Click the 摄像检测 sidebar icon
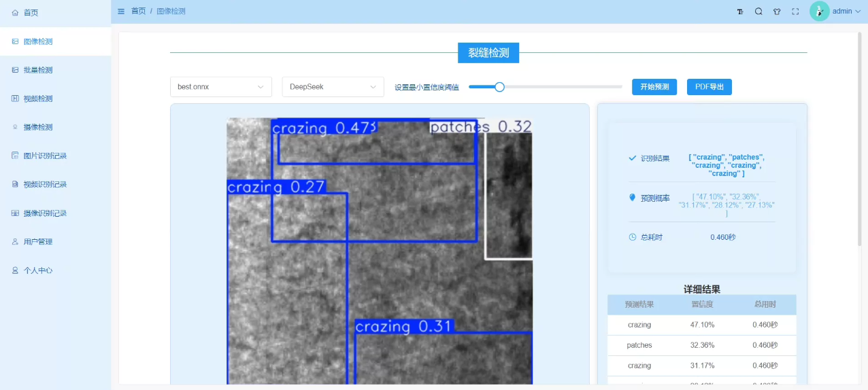Image resolution: width=868 pixels, height=390 pixels. [x=15, y=127]
